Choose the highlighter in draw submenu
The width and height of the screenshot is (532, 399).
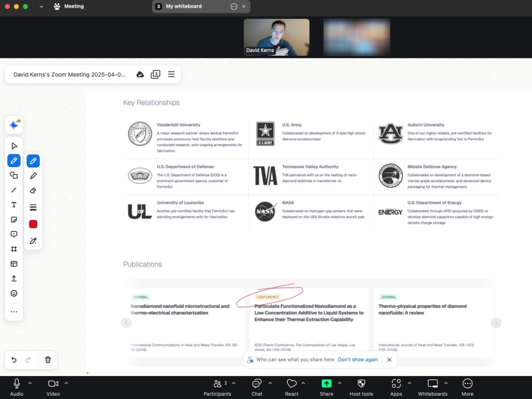(x=33, y=176)
